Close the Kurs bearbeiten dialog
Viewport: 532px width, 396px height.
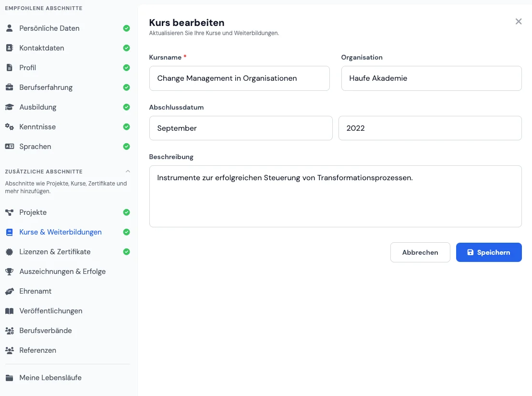point(519,22)
